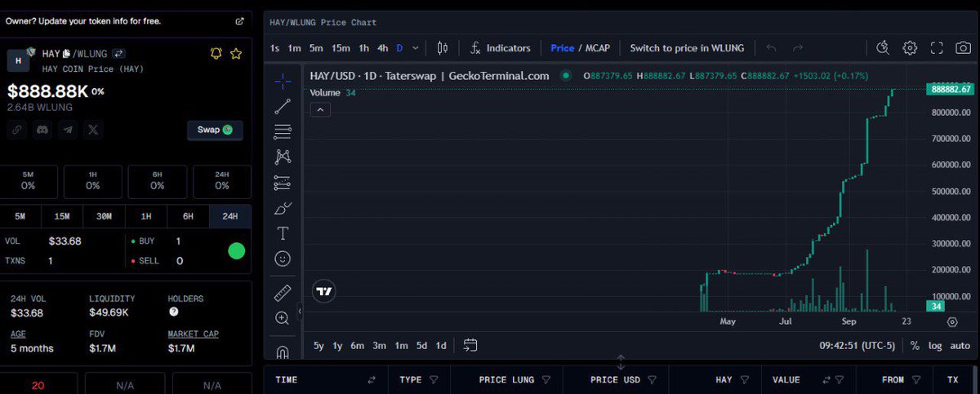The width and height of the screenshot is (980, 394).
Task: Select the 24H stats tab
Action: [x=230, y=216]
